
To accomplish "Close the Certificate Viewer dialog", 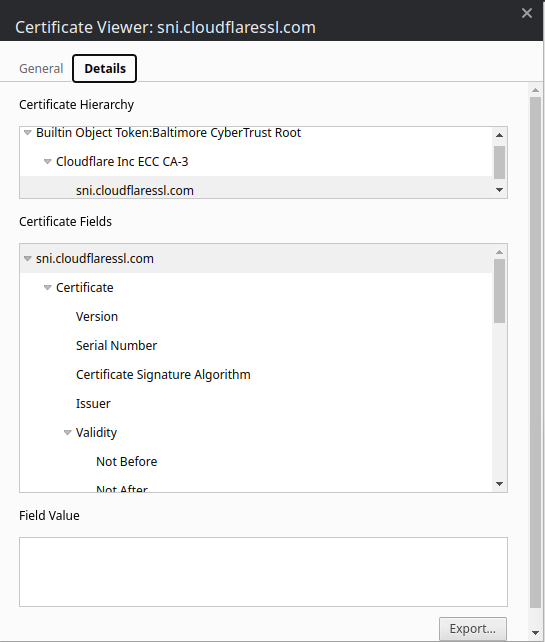I will click(527, 13).
